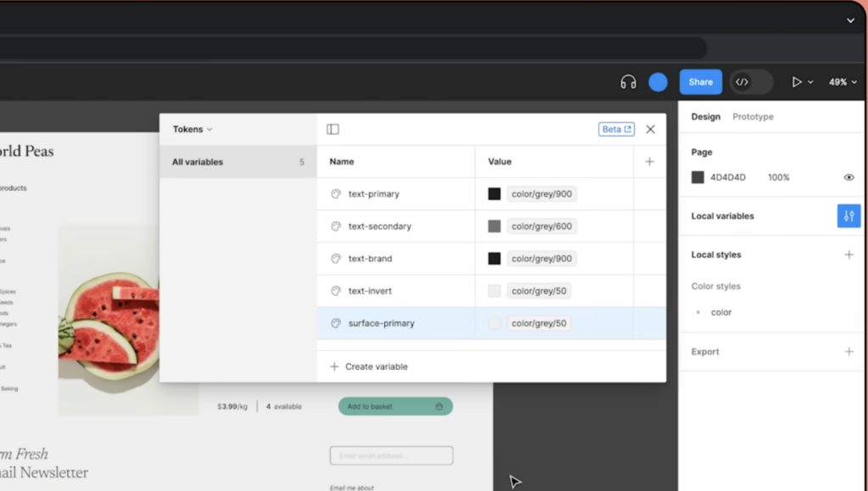Viewport: 868px width, 491px height.
Task: Toggle the variables panel sidebar icon
Action: tap(333, 130)
